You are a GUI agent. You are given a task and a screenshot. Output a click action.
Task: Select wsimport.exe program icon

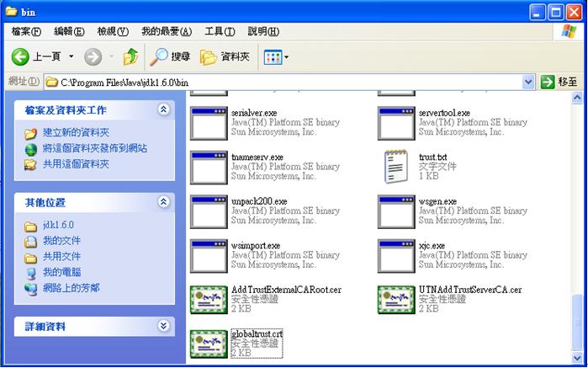coord(209,256)
